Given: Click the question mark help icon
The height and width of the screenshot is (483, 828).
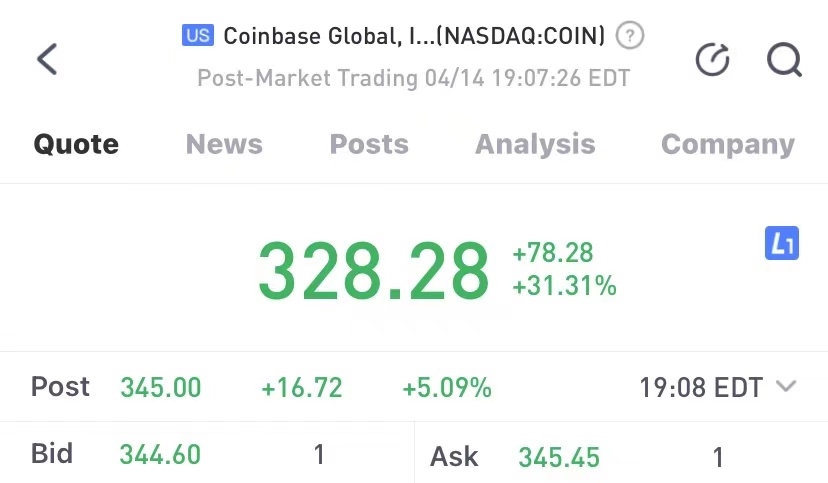Looking at the screenshot, I should point(629,37).
